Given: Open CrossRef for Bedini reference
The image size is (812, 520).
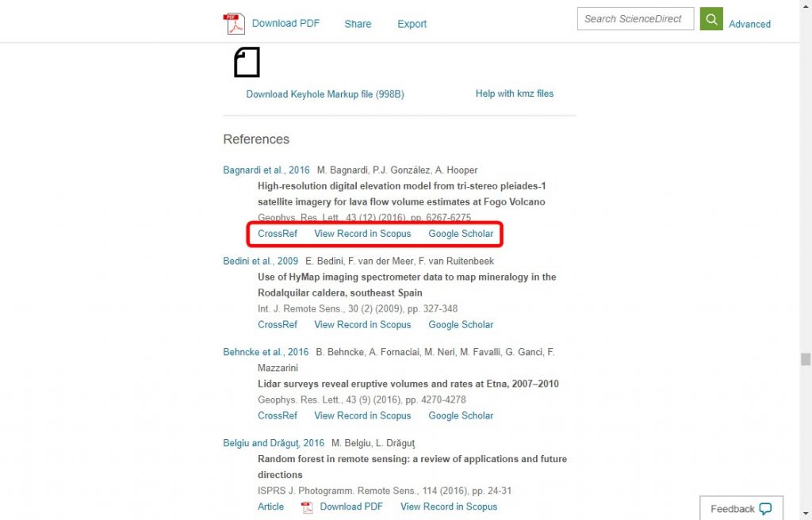Looking at the screenshot, I should 278,325.
